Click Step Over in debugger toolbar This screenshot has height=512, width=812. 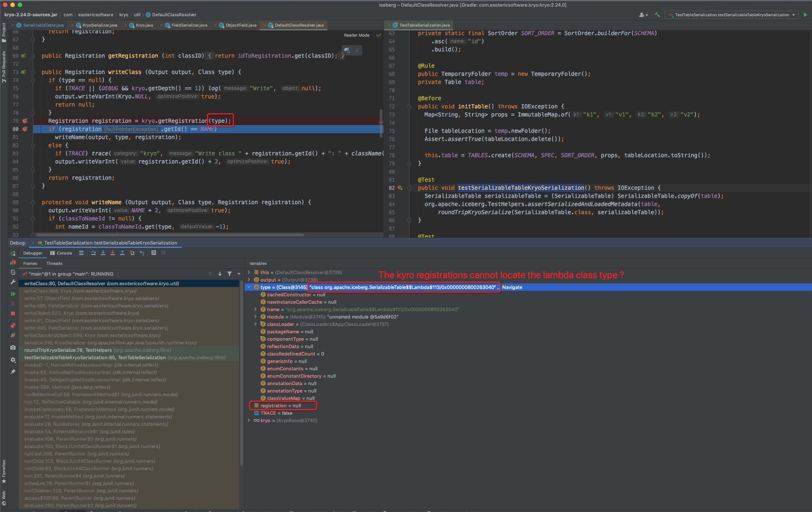pyautogui.click(x=94, y=253)
